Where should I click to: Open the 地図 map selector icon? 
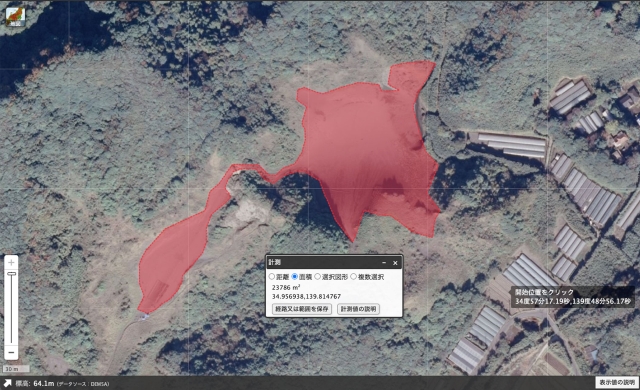point(15,17)
